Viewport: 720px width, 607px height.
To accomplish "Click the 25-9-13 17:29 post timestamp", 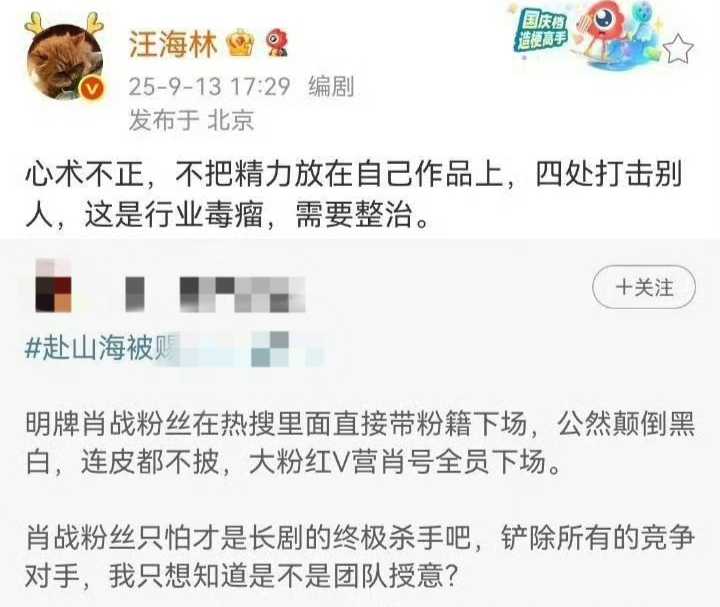I will tap(209, 86).
